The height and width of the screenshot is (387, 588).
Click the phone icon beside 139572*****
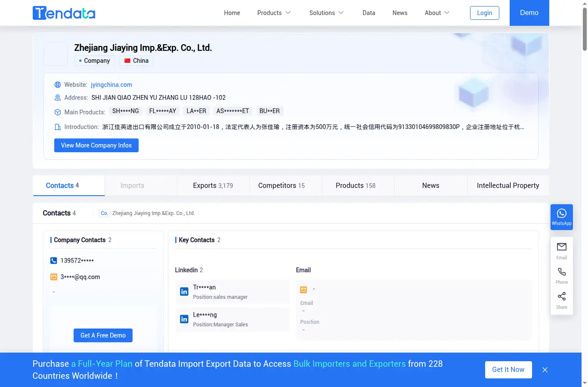click(x=54, y=261)
